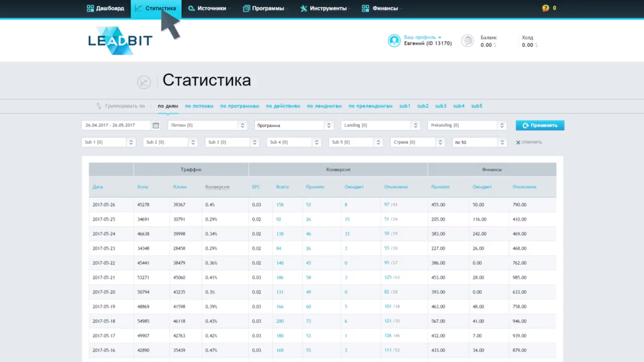
Task: Click the coin icon next to Баланс
Action: click(x=467, y=41)
